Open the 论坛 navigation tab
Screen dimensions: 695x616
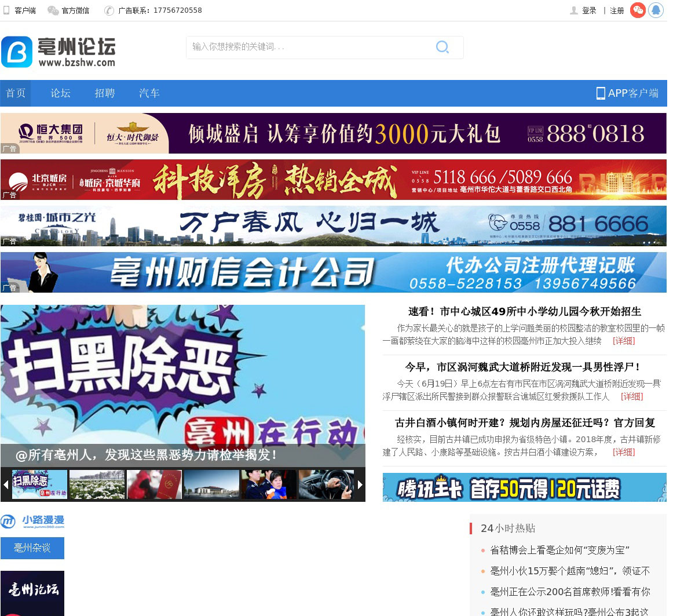tap(60, 93)
